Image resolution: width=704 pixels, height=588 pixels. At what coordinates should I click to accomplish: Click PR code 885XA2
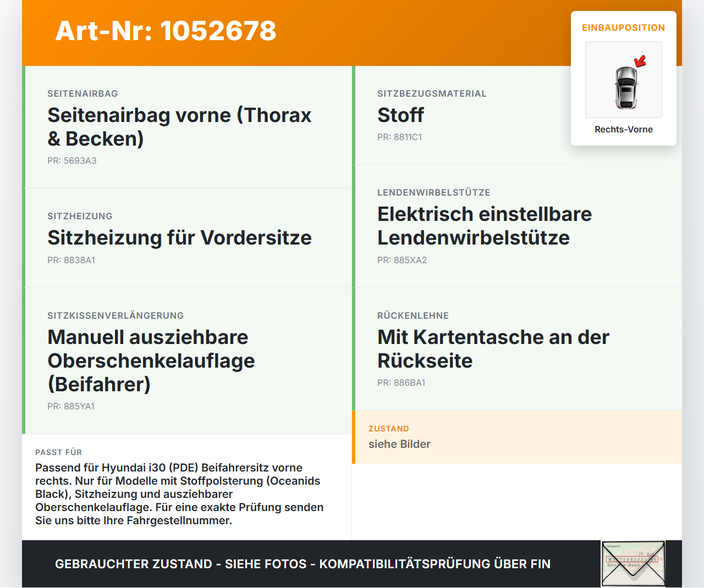click(402, 260)
